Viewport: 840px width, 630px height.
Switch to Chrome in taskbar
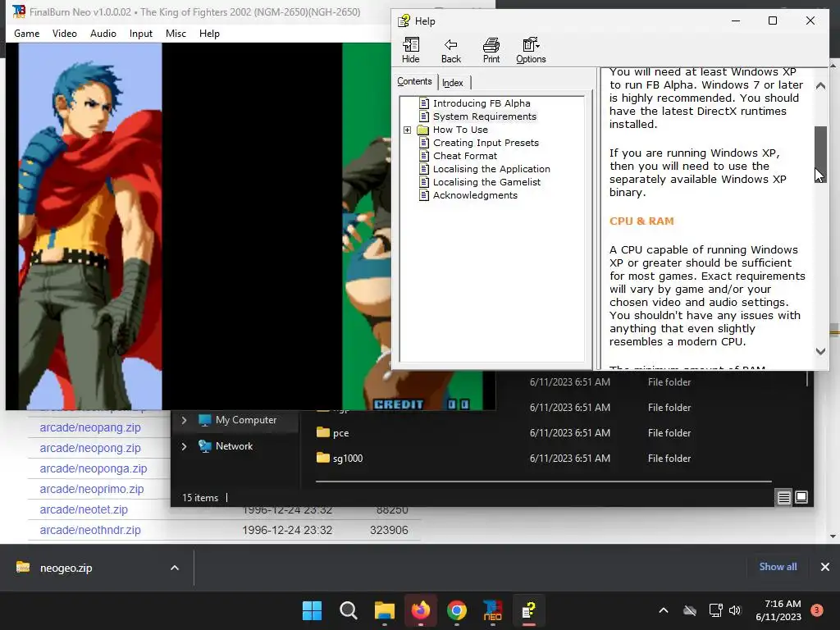(x=456, y=610)
